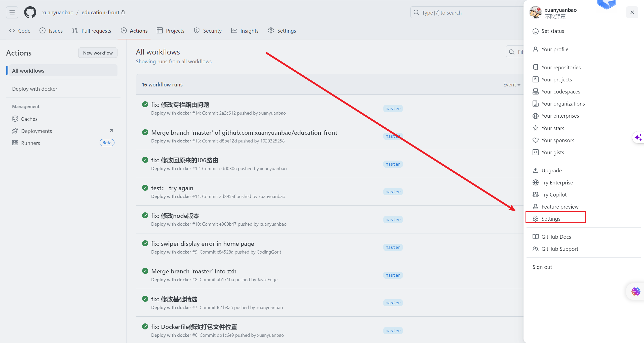Click the xuanyuanbao avatar in the account menu
Image resolution: width=644 pixels, height=343 pixels.
[x=535, y=12]
